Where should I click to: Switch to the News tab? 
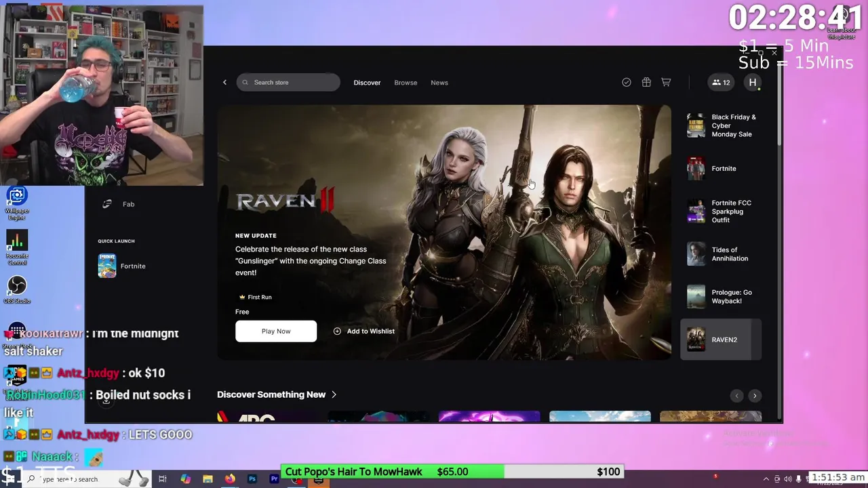[439, 83]
